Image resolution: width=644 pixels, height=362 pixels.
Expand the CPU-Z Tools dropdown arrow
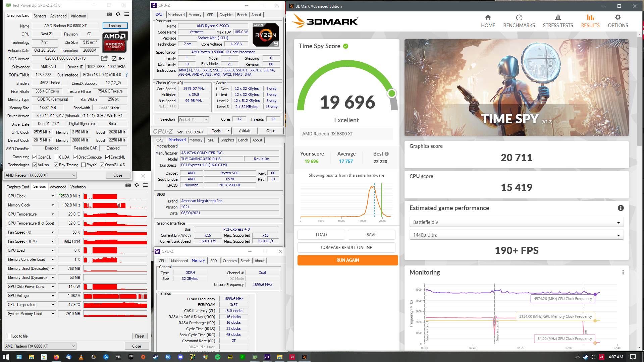228,131
